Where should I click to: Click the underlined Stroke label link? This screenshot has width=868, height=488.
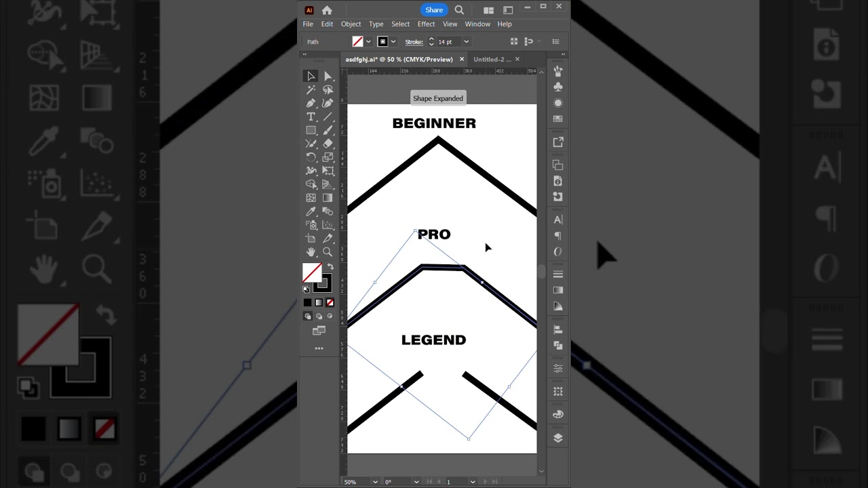click(414, 42)
